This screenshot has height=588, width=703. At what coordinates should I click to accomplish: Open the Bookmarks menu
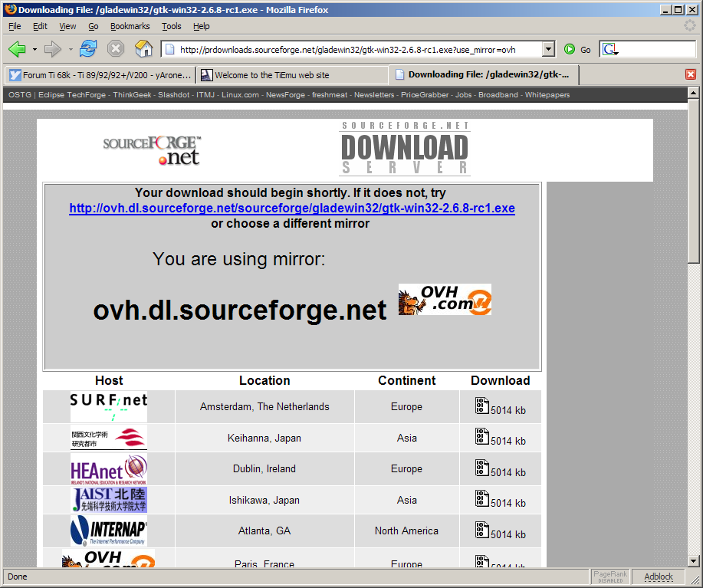(x=130, y=26)
